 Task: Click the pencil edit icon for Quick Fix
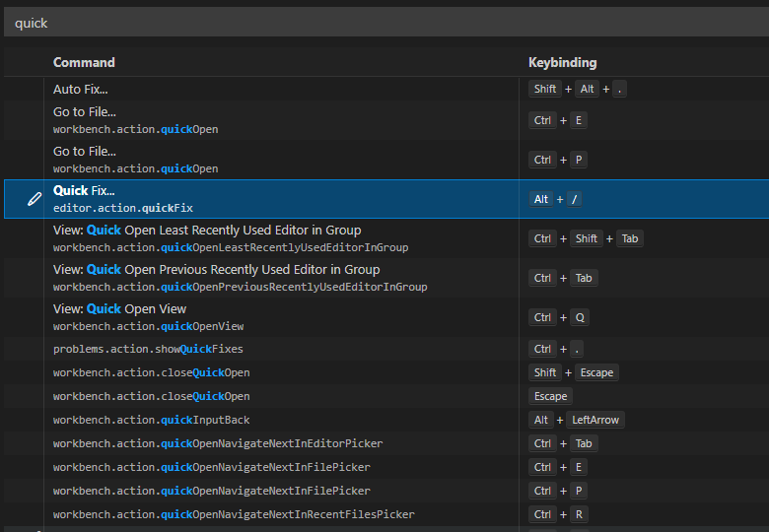[x=35, y=199]
